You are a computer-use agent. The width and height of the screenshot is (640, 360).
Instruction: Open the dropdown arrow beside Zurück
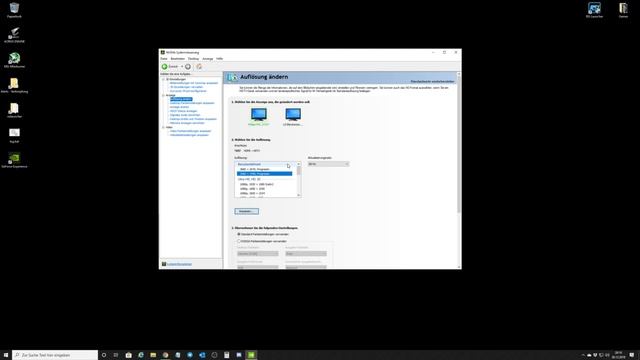182,67
